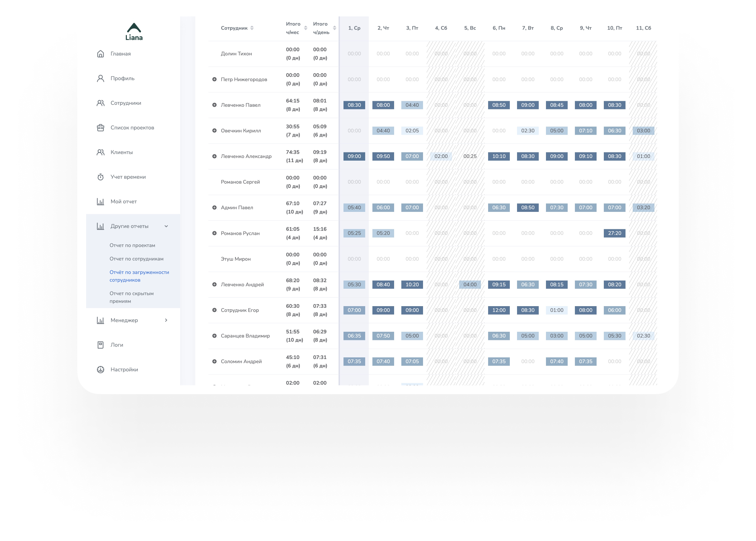756x541 pixels.
Task: Expand row for Левченко Павел
Action: (x=214, y=105)
